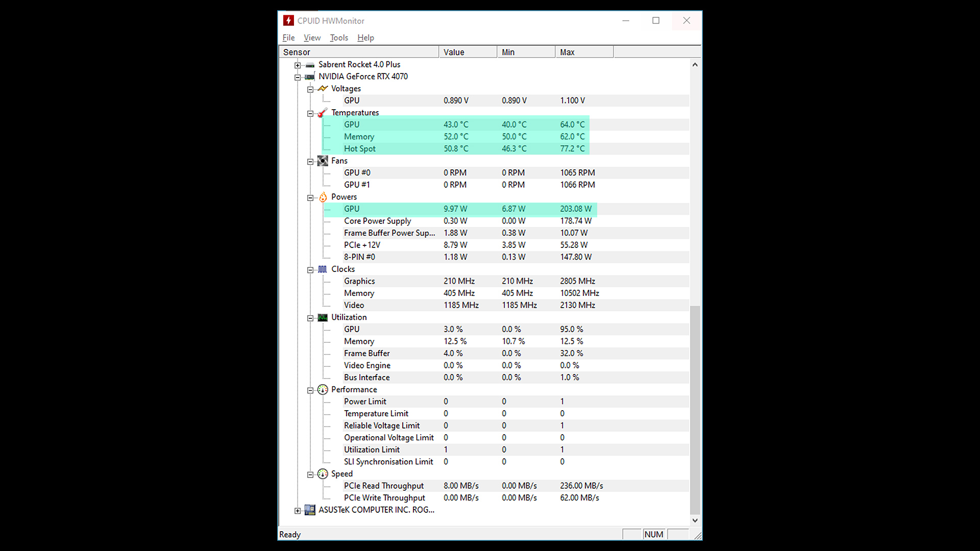Screen dimensions: 980x551
Task: Open the Help menu
Action: click(x=365, y=38)
